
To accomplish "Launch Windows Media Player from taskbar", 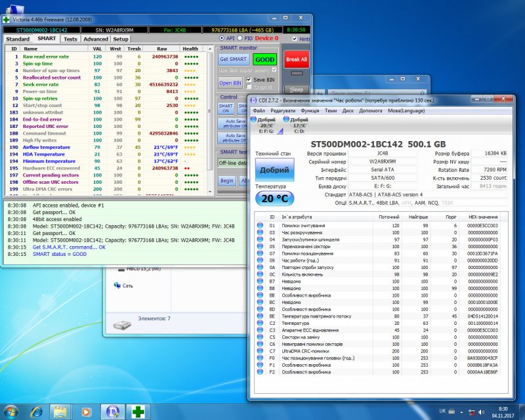I will pyautogui.click(x=85, y=411).
